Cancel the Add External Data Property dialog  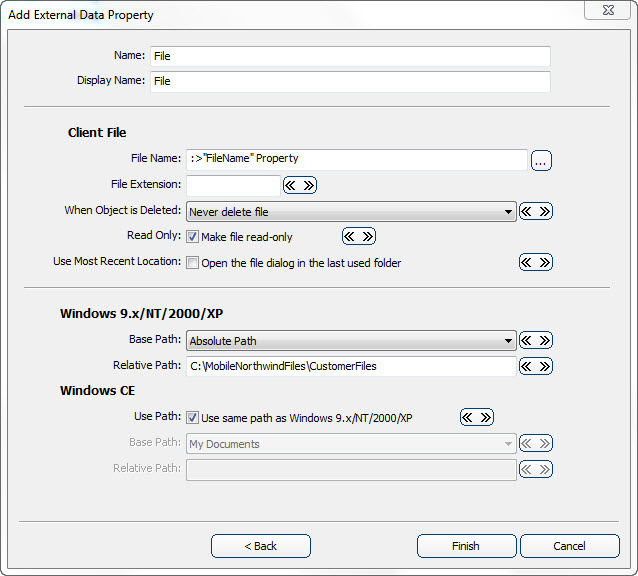tap(569, 546)
